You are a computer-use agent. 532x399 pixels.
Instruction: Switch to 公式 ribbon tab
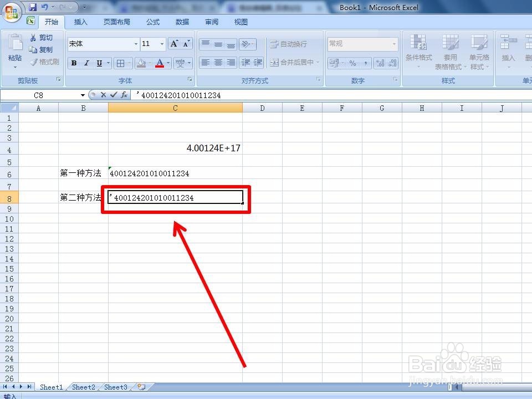pos(153,22)
